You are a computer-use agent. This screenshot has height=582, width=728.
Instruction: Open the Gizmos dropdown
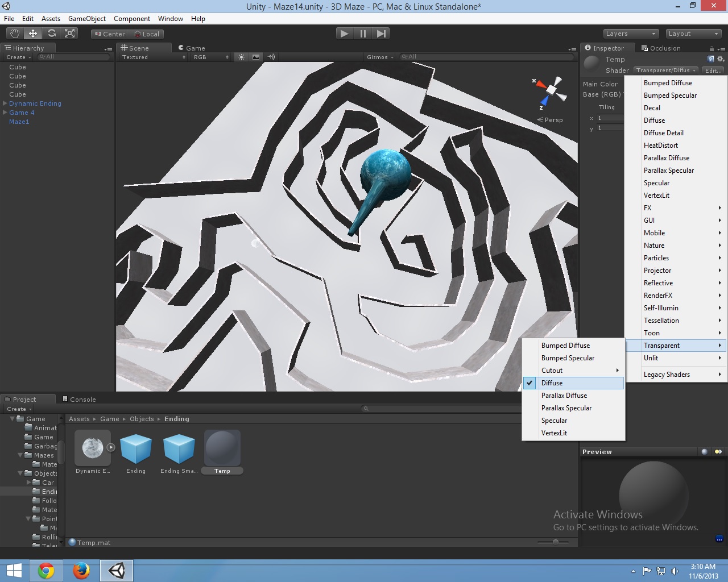tap(380, 57)
